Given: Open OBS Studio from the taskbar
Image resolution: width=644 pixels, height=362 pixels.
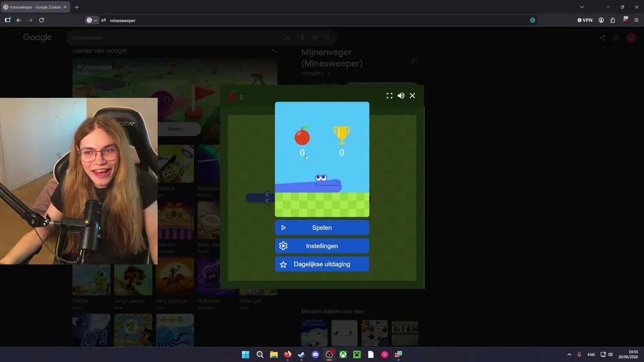Looking at the screenshot, I should (x=329, y=354).
